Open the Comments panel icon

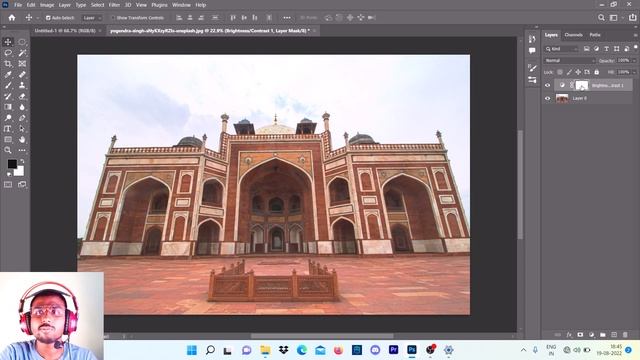point(532,51)
